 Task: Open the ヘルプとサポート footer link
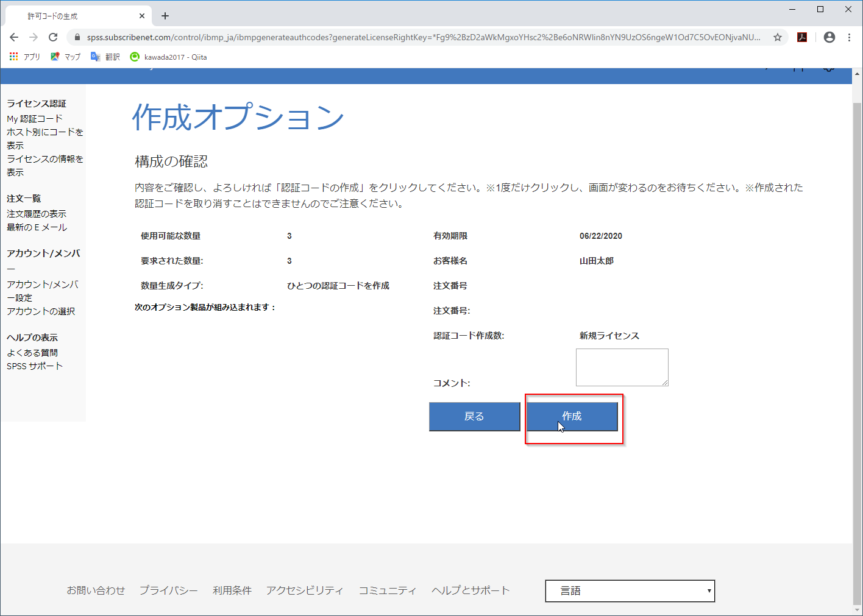coord(471,590)
